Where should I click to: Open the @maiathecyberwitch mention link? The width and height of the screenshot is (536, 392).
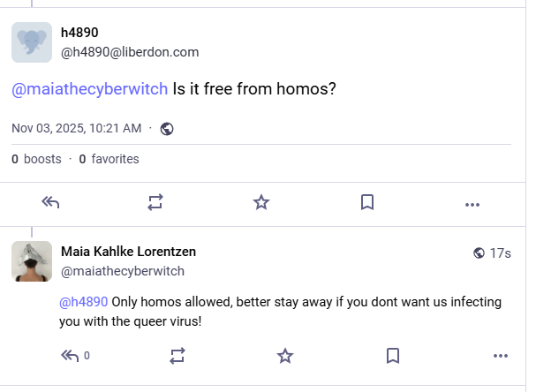89,90
